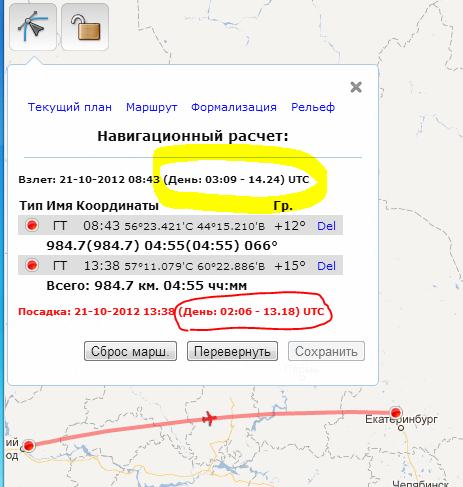463x487 pixels.
Task: Click the Перевернуть button
Action: [x=232, y=351]
